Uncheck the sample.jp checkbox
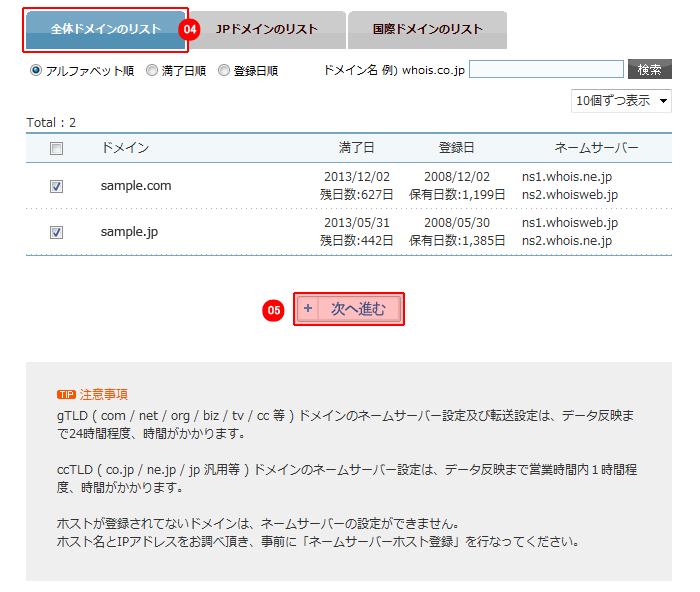The height and width of the screenshot is (592, 700). tap(57, 232)
